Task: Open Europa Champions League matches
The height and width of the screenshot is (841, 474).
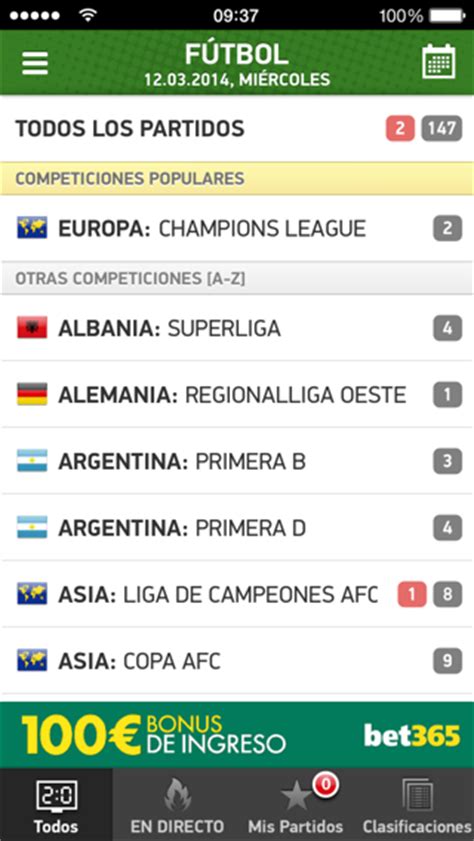Action: click(x=237, y=228)
